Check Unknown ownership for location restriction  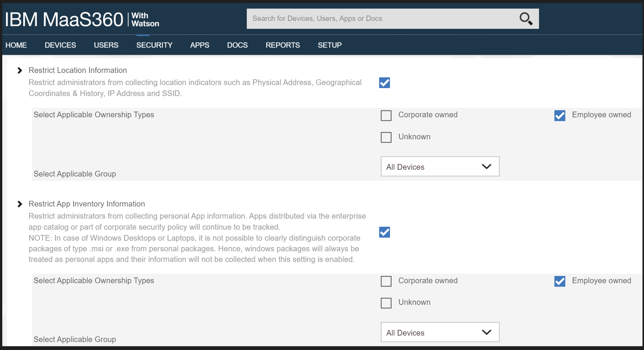click(x=386, y=137)
